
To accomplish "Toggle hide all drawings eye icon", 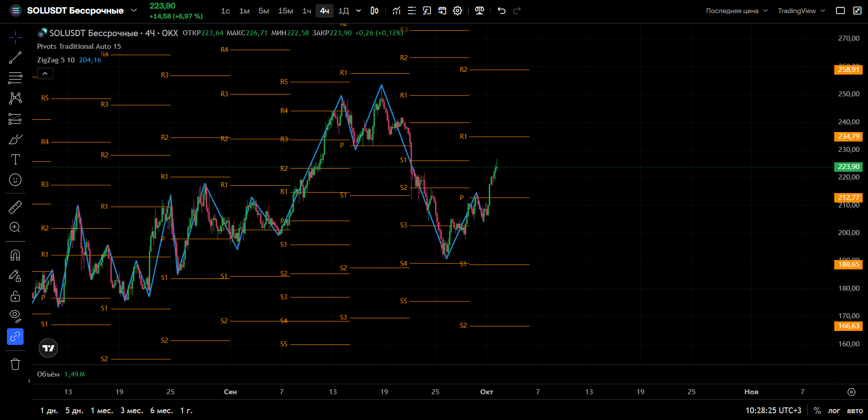I will pyautogui.click(x=15, y=315).
